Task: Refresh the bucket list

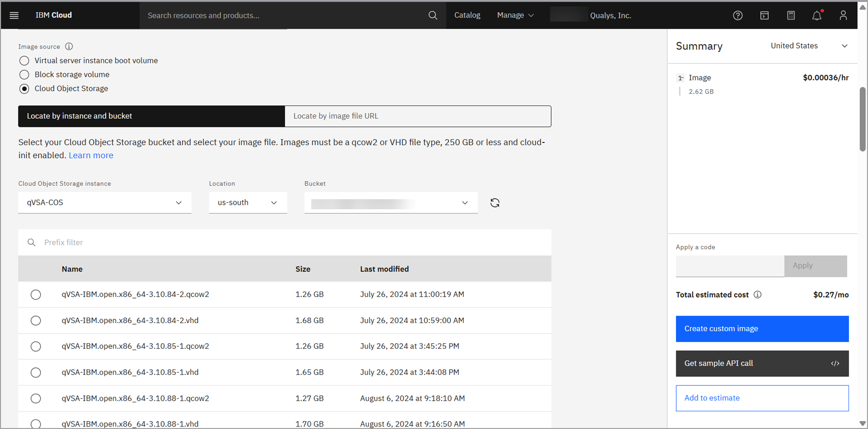Action: click(x=494, y=203)
